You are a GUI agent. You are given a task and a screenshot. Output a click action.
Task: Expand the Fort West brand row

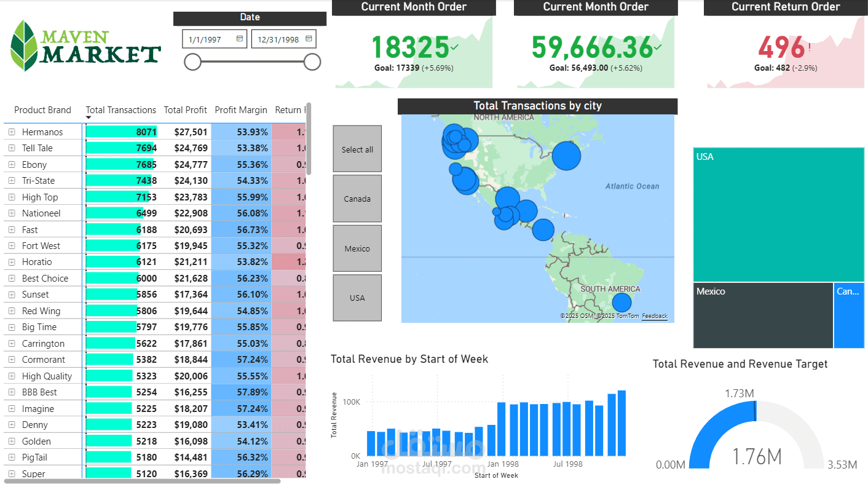pos(12,245)
